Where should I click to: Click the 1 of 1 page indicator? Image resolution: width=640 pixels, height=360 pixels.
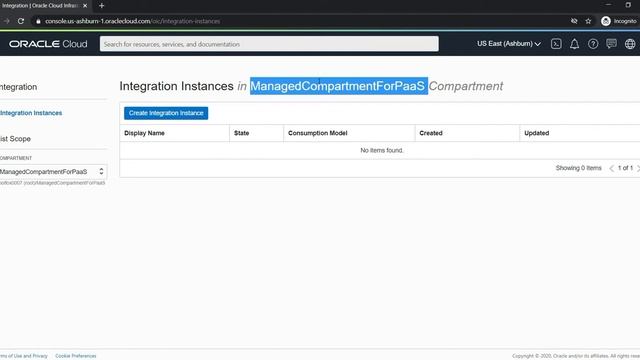625,168
